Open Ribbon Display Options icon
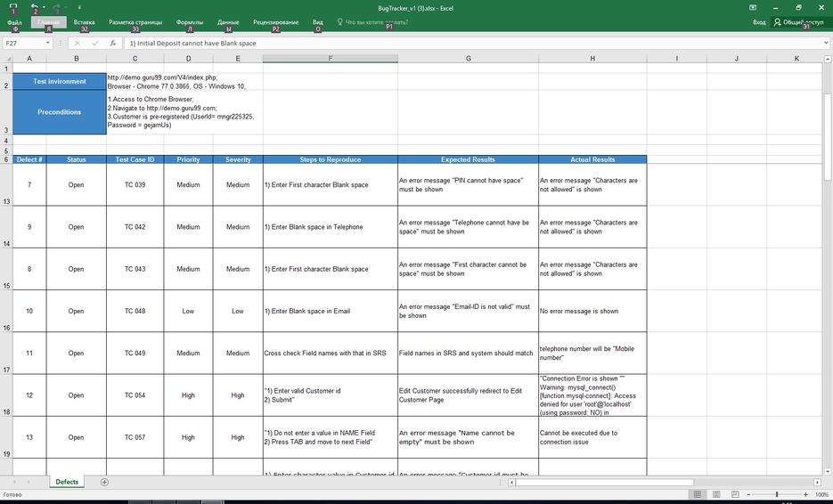This screenshot has width=833, height=504. pyautogui.click(x=753, y=7)
